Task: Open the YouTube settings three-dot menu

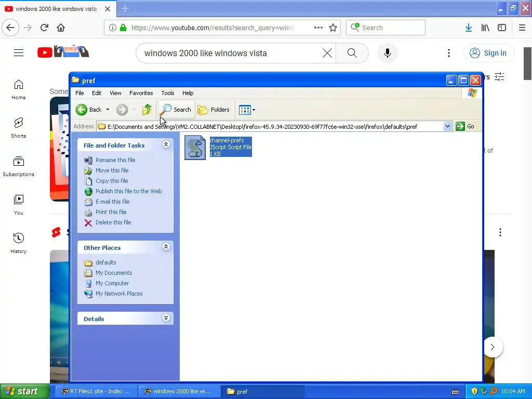Action: pyautogui.click(x=449, y=53)
